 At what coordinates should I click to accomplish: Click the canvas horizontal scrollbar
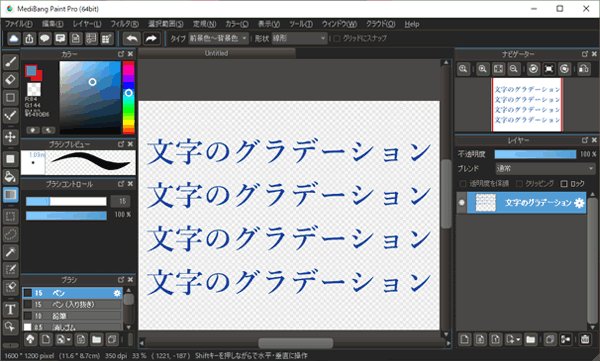click(295, 343)
